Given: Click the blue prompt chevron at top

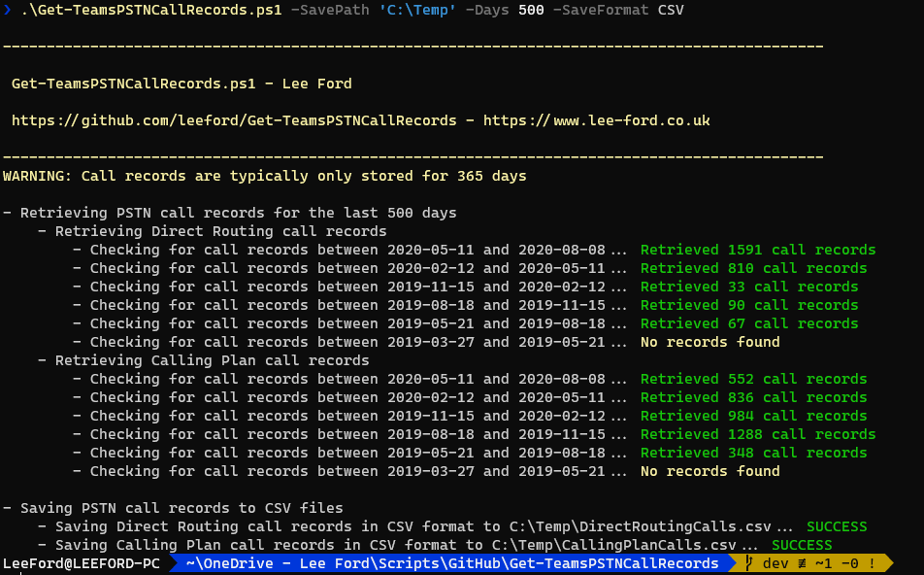Looking at the screenshot, I should (x=8, y=9).
